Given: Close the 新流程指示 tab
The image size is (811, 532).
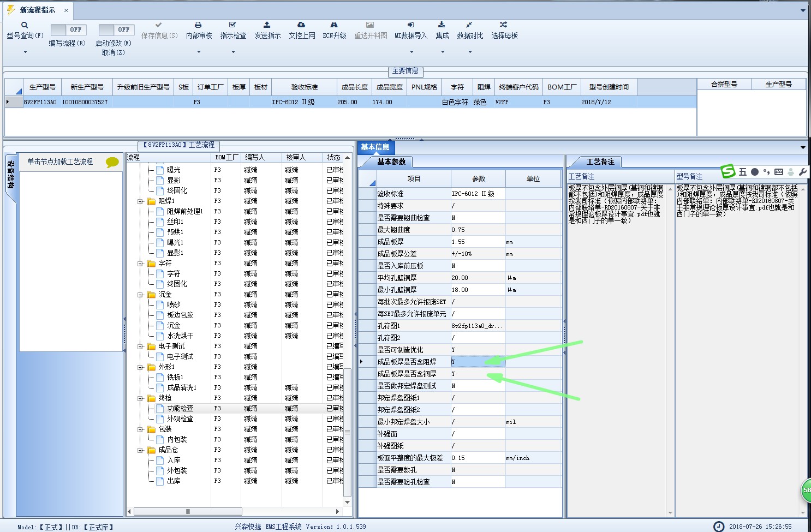Looking at the screenshot, I should click(66, 10).
